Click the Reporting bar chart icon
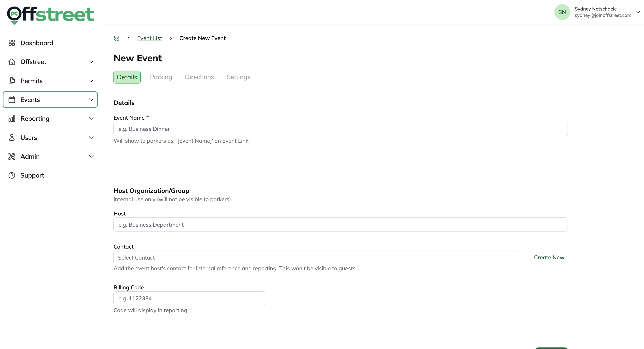The image size is (644, 349). tap(12, 119)
